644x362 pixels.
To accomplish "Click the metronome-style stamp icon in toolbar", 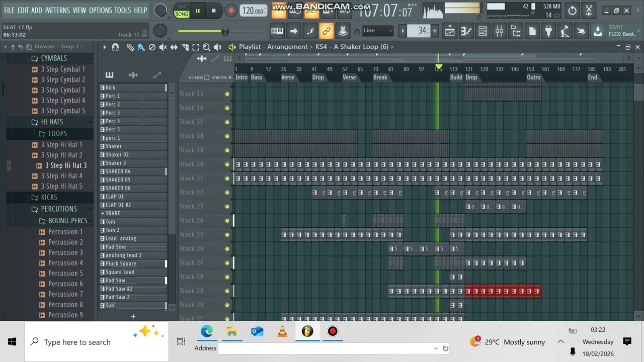I will (343, 31).
